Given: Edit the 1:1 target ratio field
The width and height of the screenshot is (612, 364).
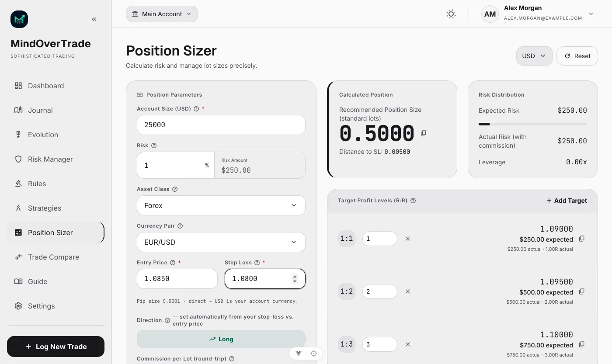Looking at the screenshot, I should [379, 239].
